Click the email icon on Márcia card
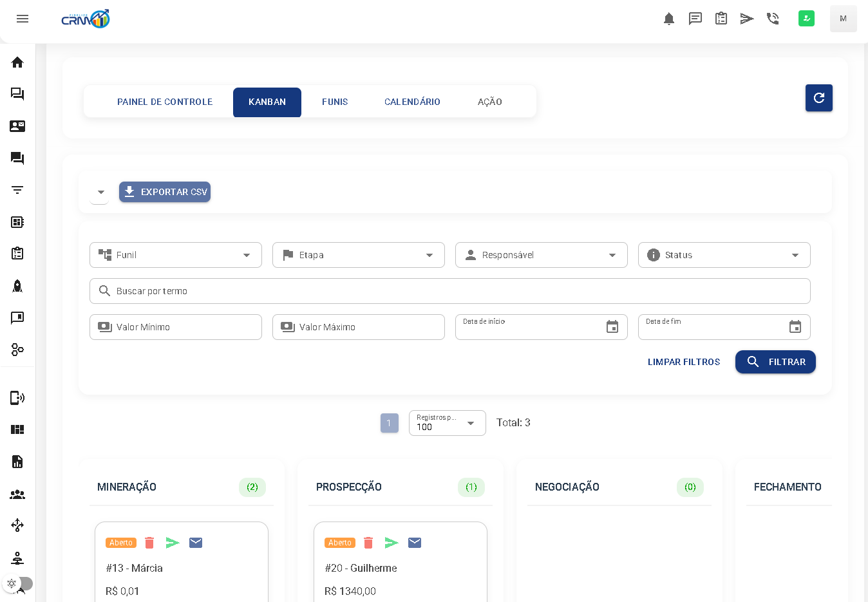The image size is (868, 602). pyautogui.click(x=196, y=543)
